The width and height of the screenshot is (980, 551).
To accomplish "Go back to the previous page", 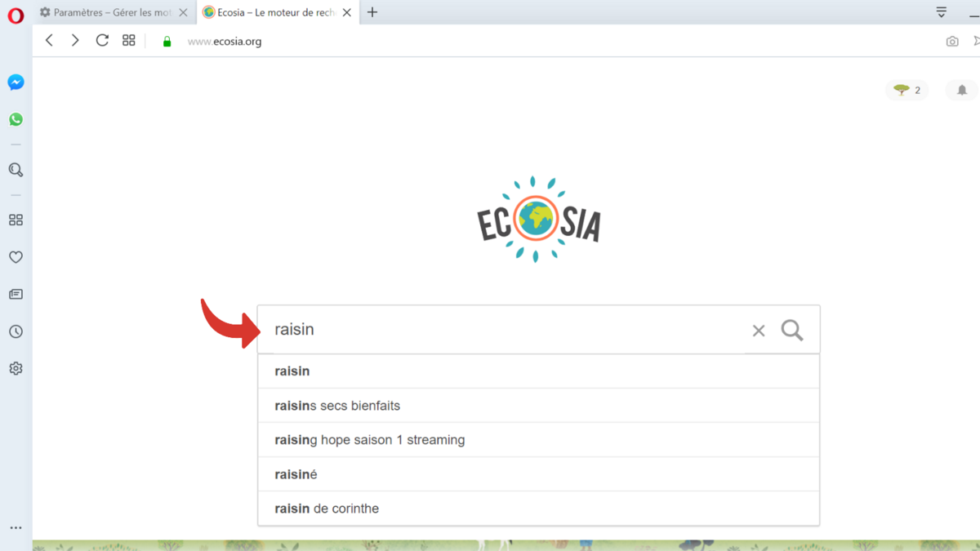I will (x=50, y=40).
